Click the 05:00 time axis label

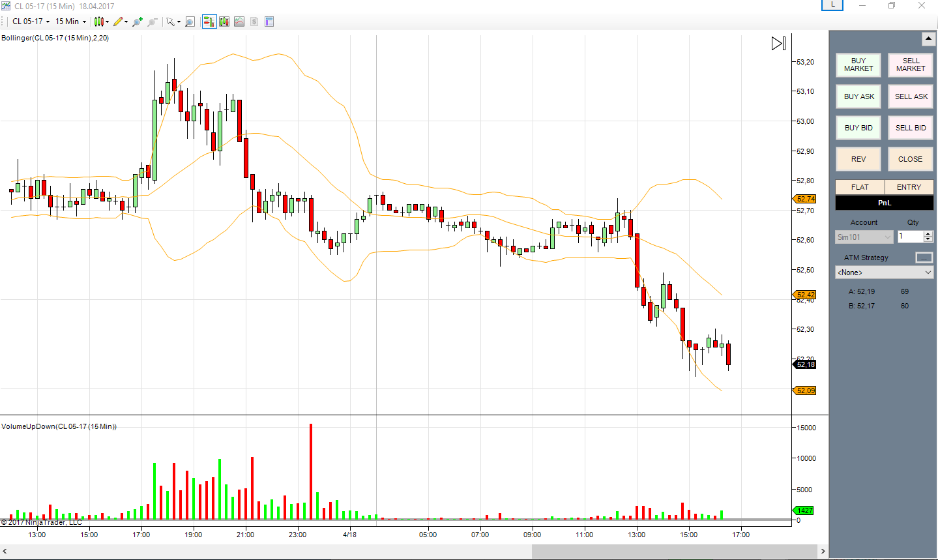coord(428,535)
